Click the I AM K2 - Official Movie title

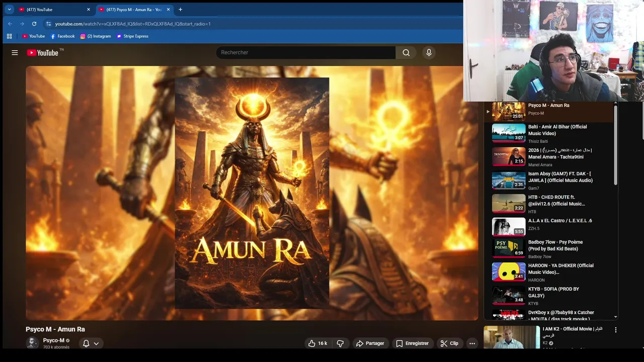(573, 332)
